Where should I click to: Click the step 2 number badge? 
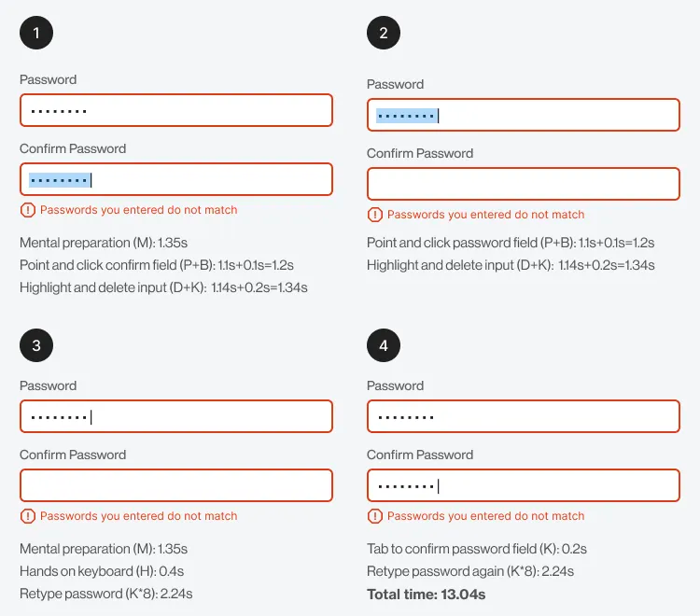tap(384, 33)
